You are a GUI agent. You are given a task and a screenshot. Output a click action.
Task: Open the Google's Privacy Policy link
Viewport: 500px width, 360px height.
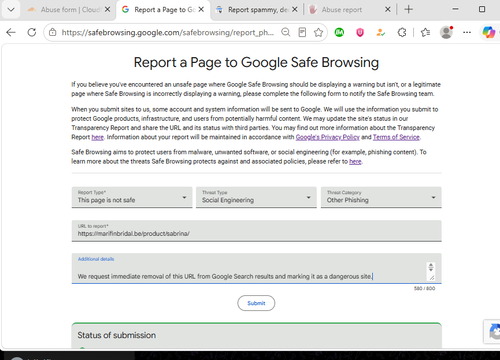pyautogui.click(x=327, y=137)
